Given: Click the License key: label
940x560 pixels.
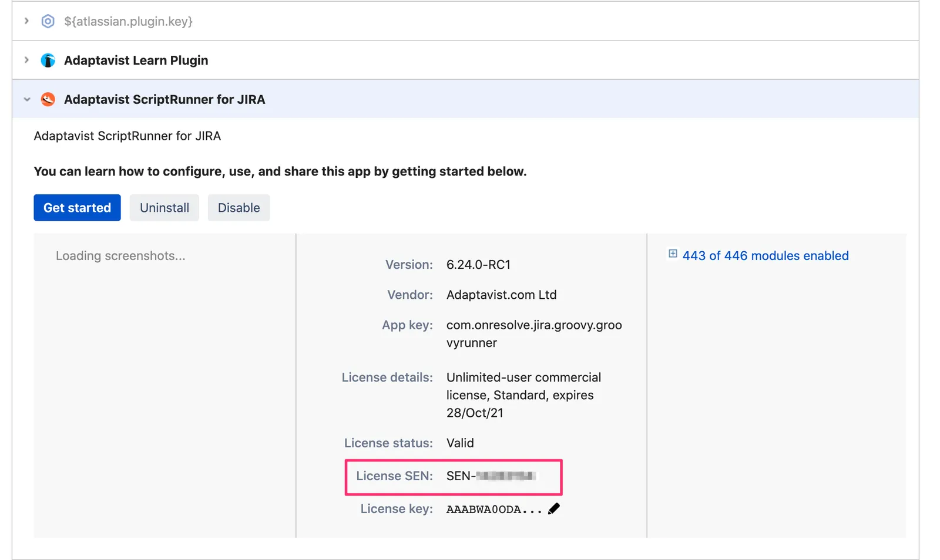Looking at the screenshot, I should coord(397,508).
